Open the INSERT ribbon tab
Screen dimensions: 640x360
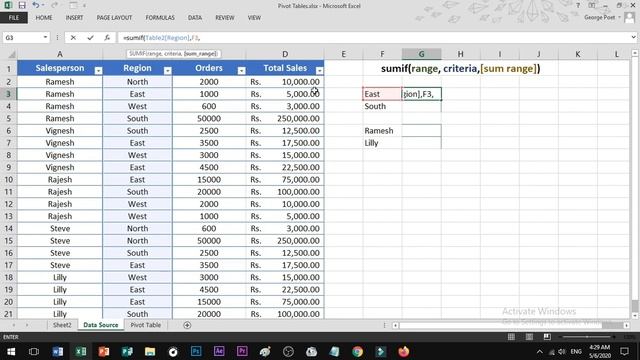tap(74, 18)
